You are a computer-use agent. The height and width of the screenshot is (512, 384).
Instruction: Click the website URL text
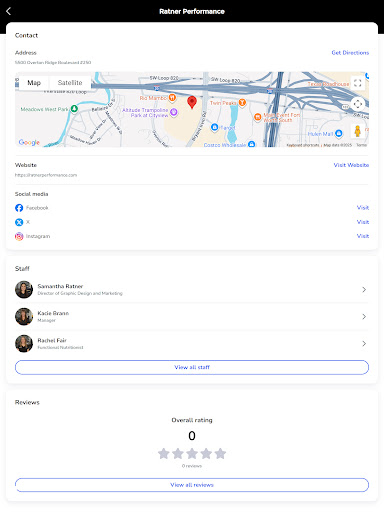click(x=46, y=175)
